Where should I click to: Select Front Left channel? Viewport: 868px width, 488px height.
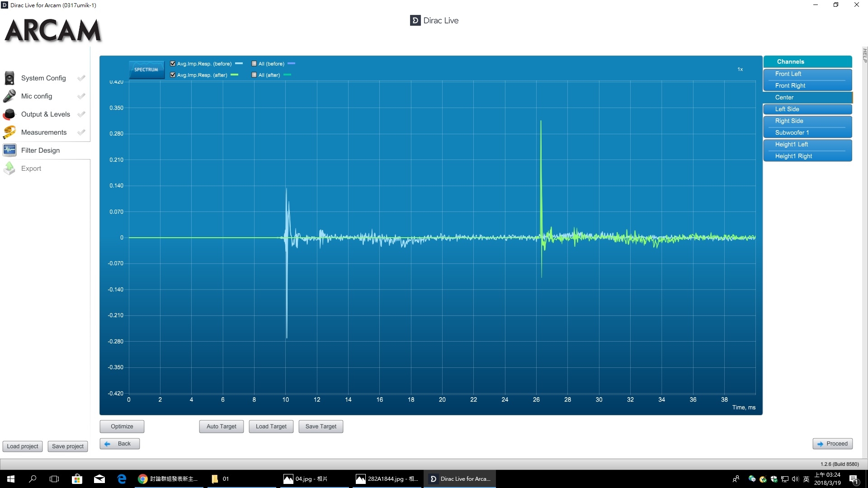click(x=807, y=74)
